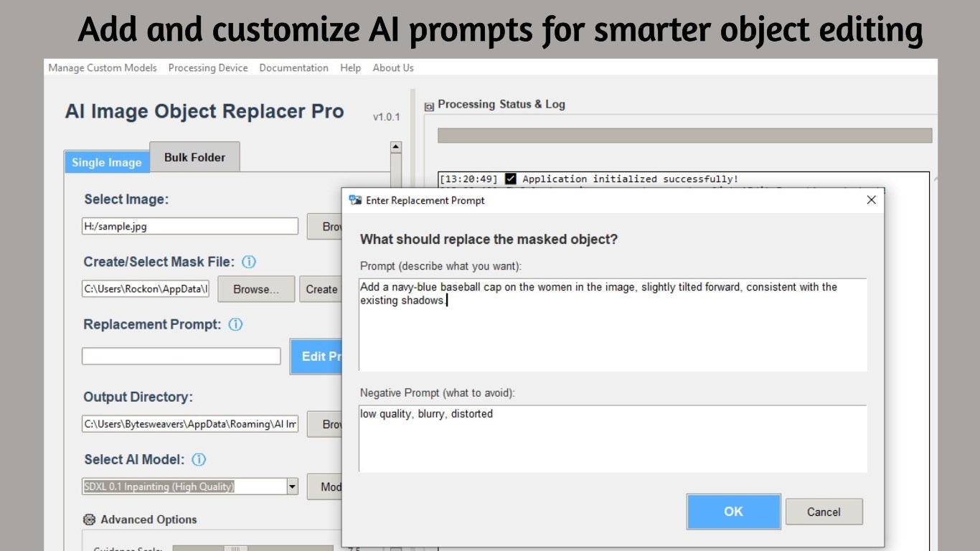Click the info icon next to Replacement Prompt

tap(235, 324)
